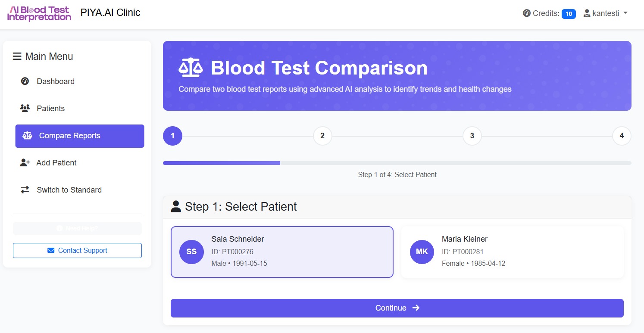Click the Contact Support button
The height and width of the screenshot is (333, 644).
coord(78,251)
